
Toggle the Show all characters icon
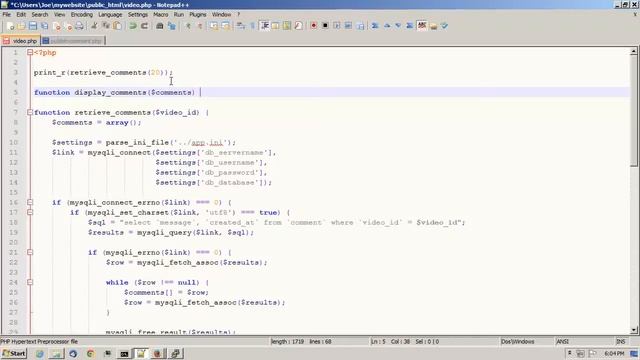(252, 26)
